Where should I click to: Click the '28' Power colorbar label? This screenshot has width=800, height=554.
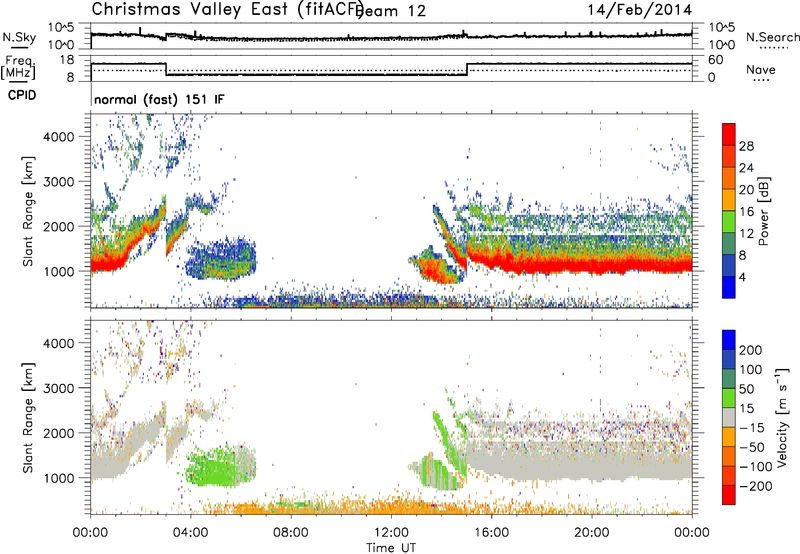(x=746, y=146)
